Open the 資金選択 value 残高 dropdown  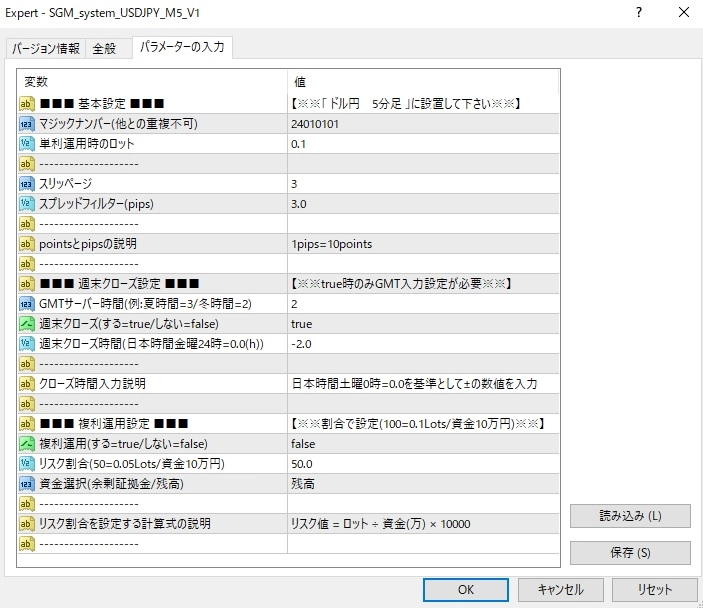pos(423,484)
